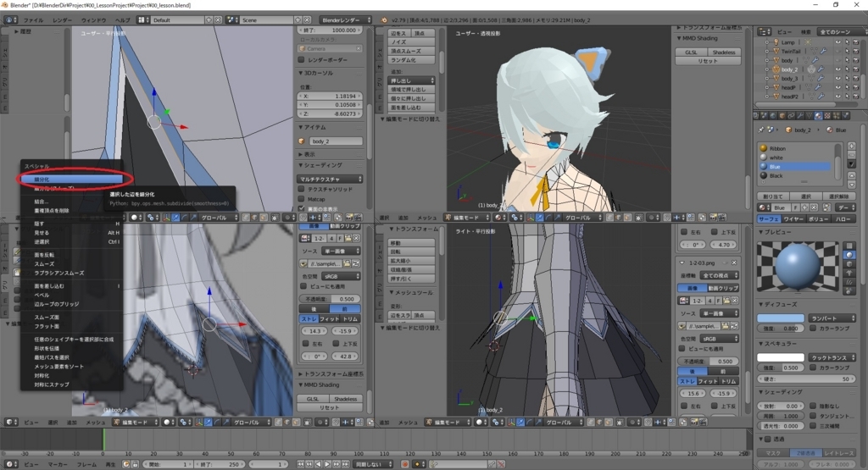
Task: Toggle visibility eye for body_3 in outliner
Action: point(838,78)
